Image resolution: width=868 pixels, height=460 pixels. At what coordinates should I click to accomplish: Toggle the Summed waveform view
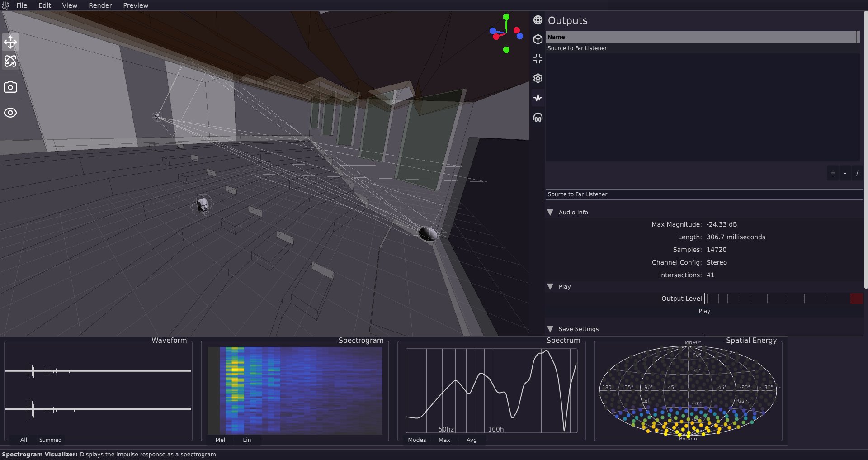(x=50, y=440)
